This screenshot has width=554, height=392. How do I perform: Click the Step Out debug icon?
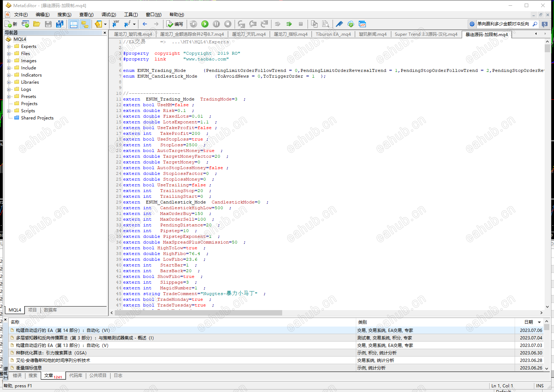click(x=264, y=24)
